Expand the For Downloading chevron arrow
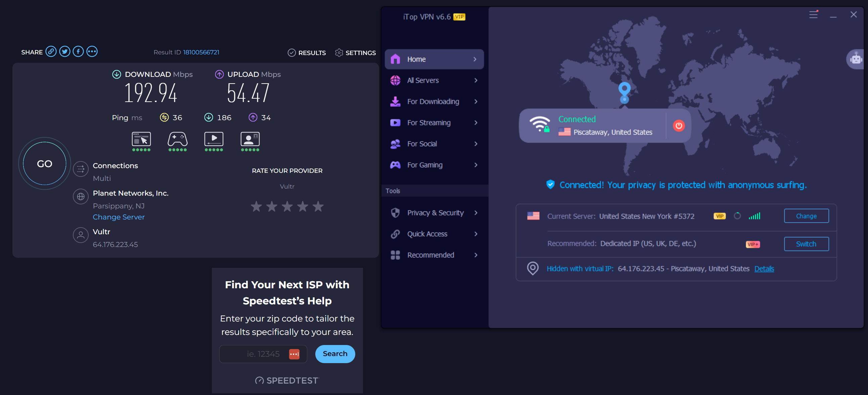Viewport: 868px width, 395px height. (475, 102)
